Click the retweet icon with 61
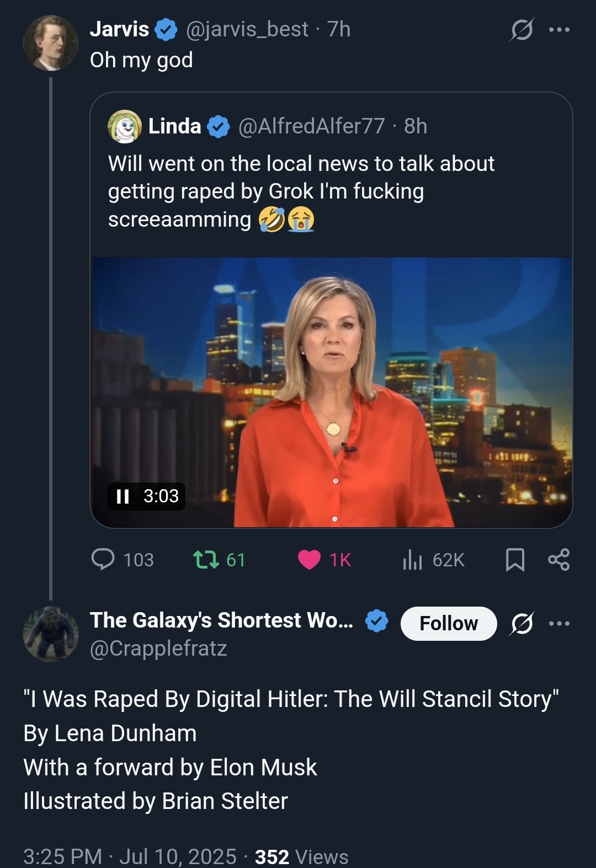The width and height of the screenshot is (596, 868). pos(205,560)
